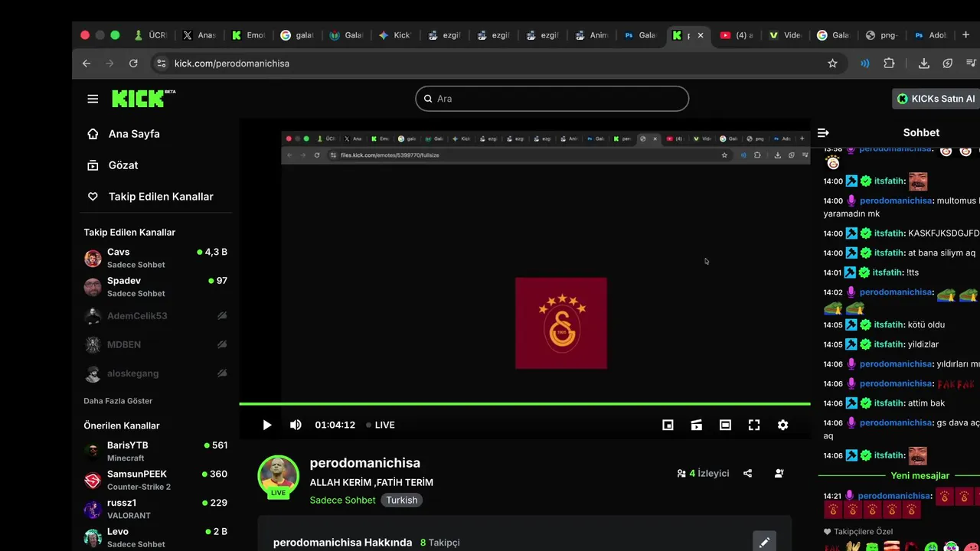Open a new browser tab

[x=965, y=35]
